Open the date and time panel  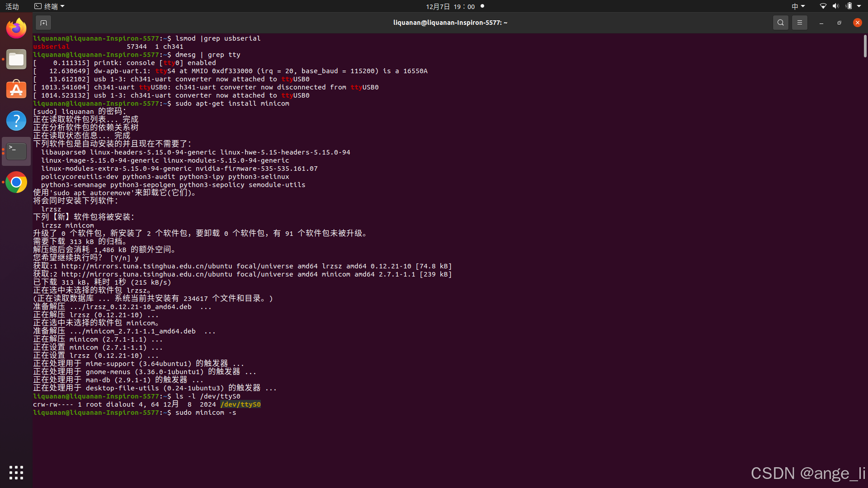pyautogui.click(x=450, y=6)
